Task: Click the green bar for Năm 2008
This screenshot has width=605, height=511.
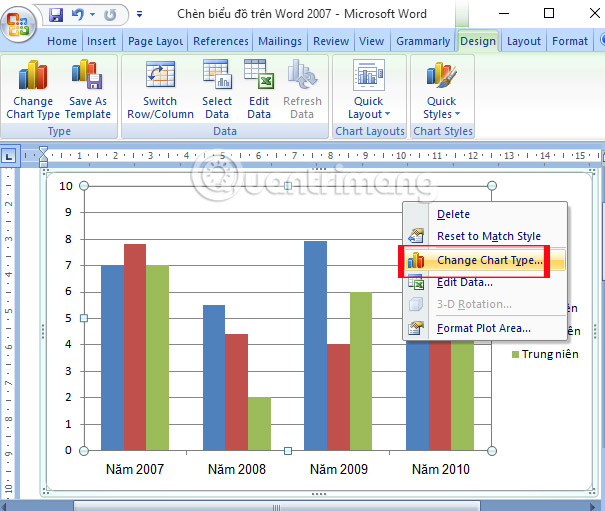Action: [259, 423]
